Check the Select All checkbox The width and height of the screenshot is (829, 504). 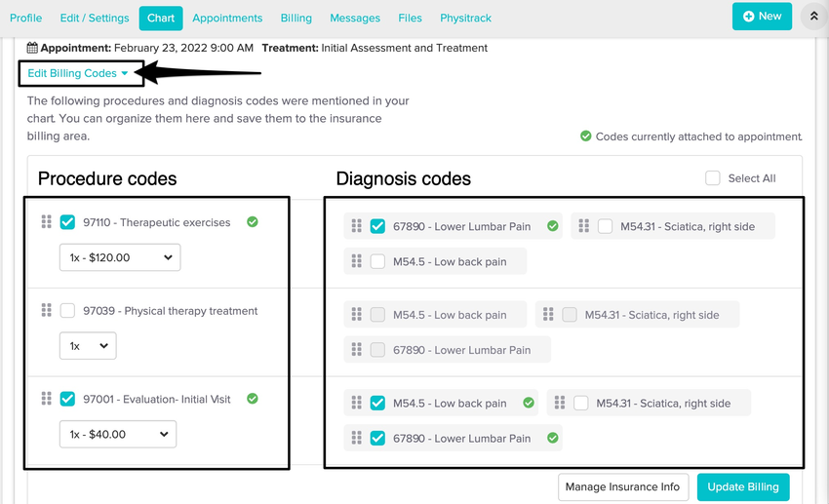tap(713, 178)
